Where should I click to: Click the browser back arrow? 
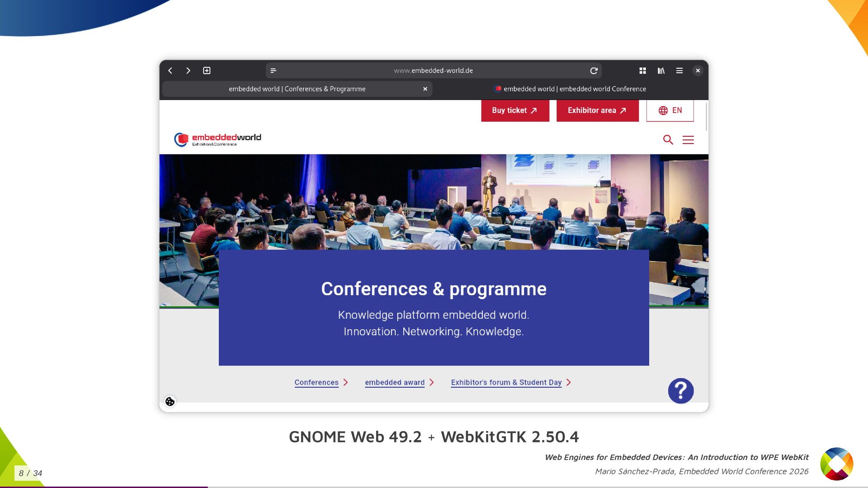click(x=170, y=70)
